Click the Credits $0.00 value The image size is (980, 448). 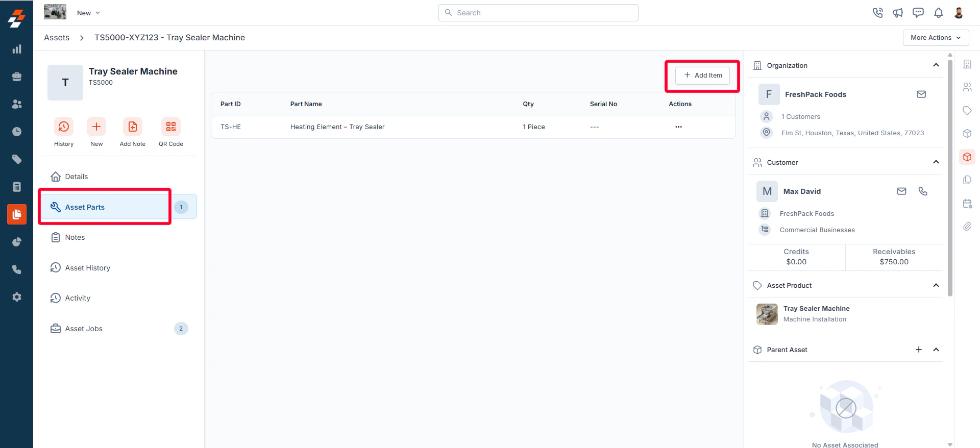796,262
